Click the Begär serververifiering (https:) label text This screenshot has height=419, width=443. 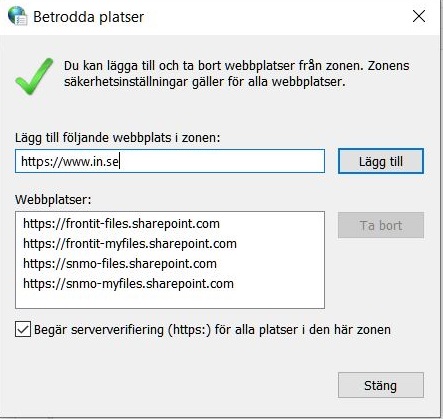point(123,330)
